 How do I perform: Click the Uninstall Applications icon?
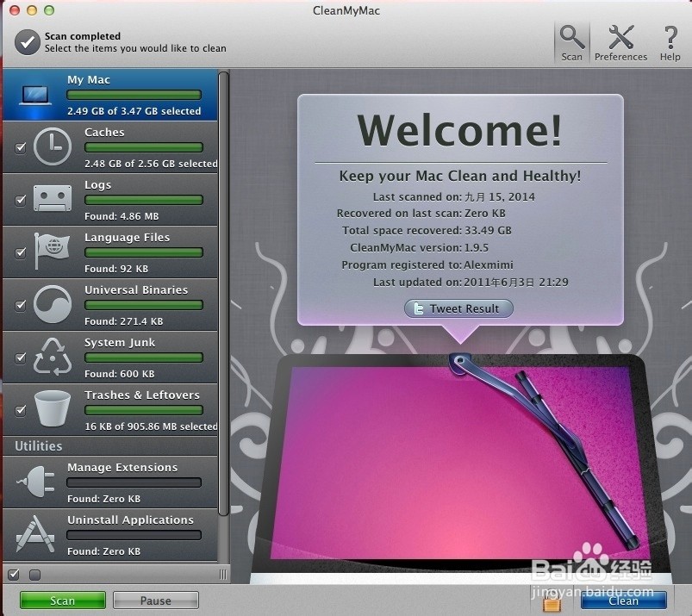click(35, 534)
